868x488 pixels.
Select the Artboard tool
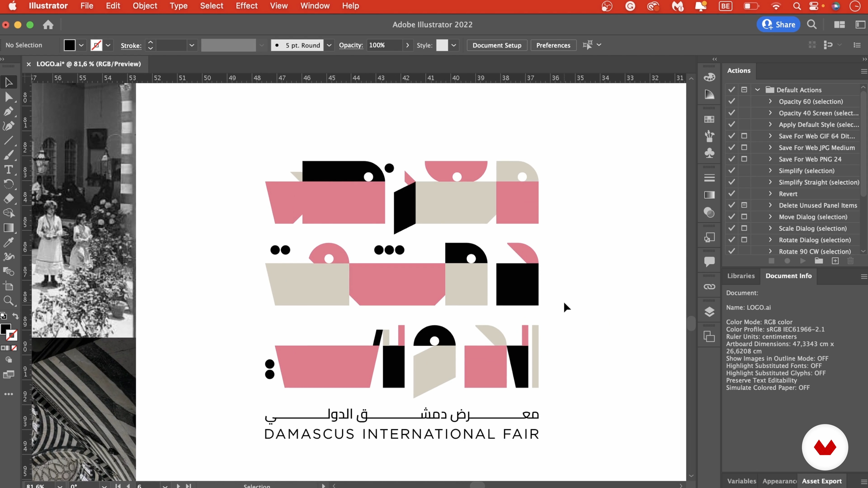9,286
